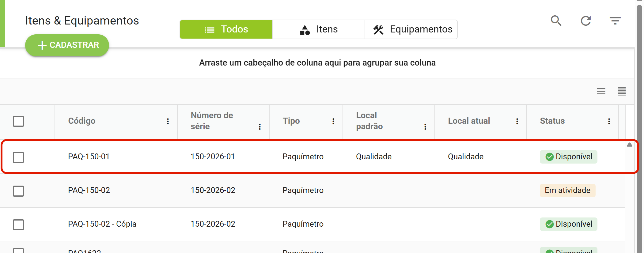The width and height of the screenshot is (644, 253).
Task: Click the table scroll up arrow
Action: click(630, 145)
